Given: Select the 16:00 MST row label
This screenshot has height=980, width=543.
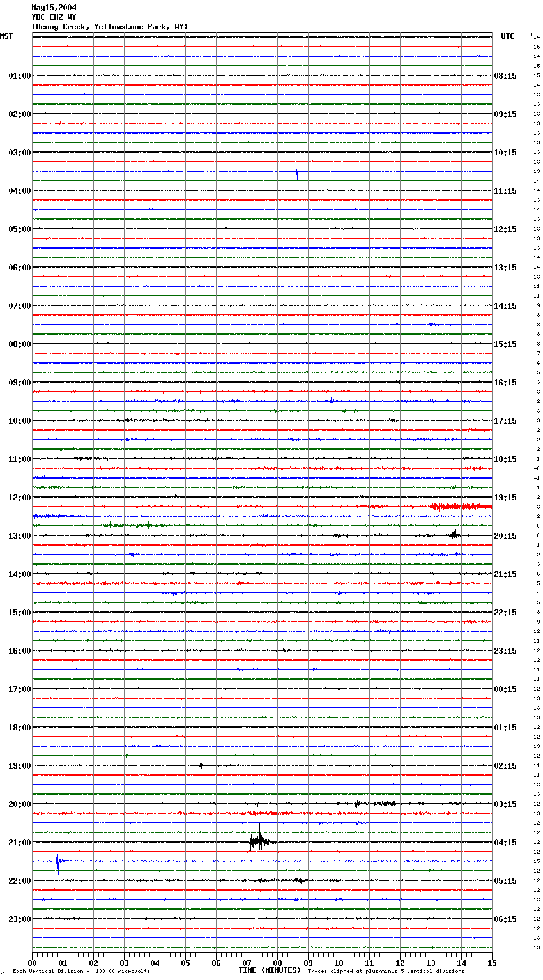Looking at the screenshot, I should [x=19, y=651].
